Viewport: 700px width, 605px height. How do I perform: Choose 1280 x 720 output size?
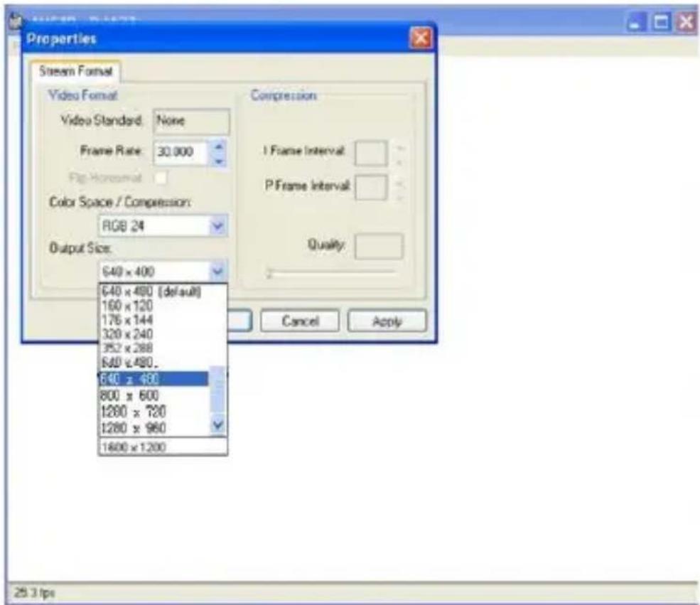(x=153, y=412)
